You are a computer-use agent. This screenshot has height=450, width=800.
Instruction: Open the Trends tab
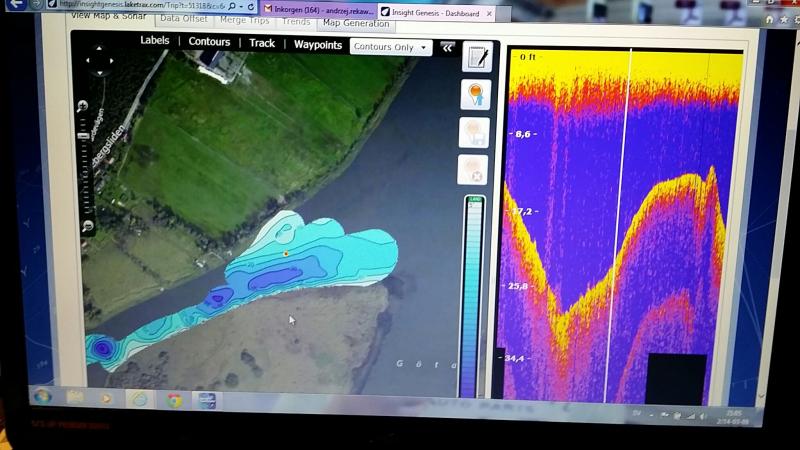[295, 20]
